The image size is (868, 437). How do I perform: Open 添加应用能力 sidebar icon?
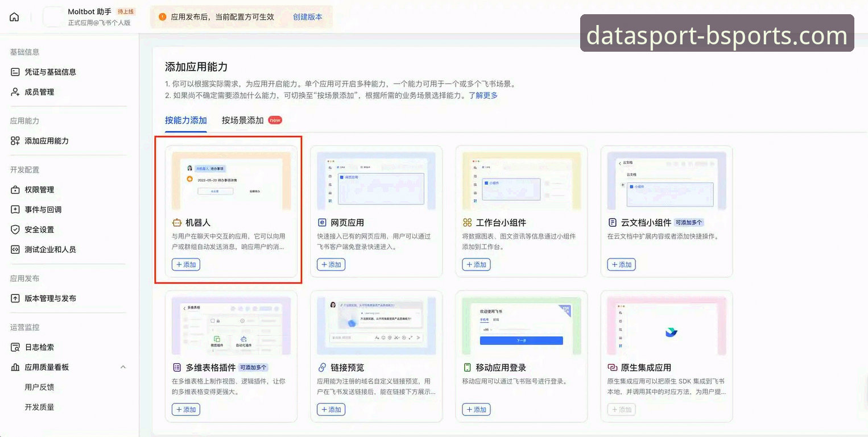(x=15, y=141)
